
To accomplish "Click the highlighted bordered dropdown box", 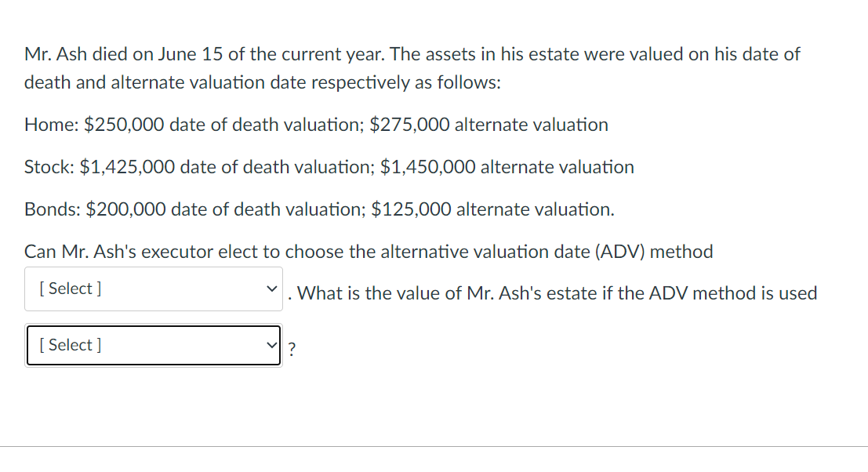I will pyautogui.click(x=153, y=345).
